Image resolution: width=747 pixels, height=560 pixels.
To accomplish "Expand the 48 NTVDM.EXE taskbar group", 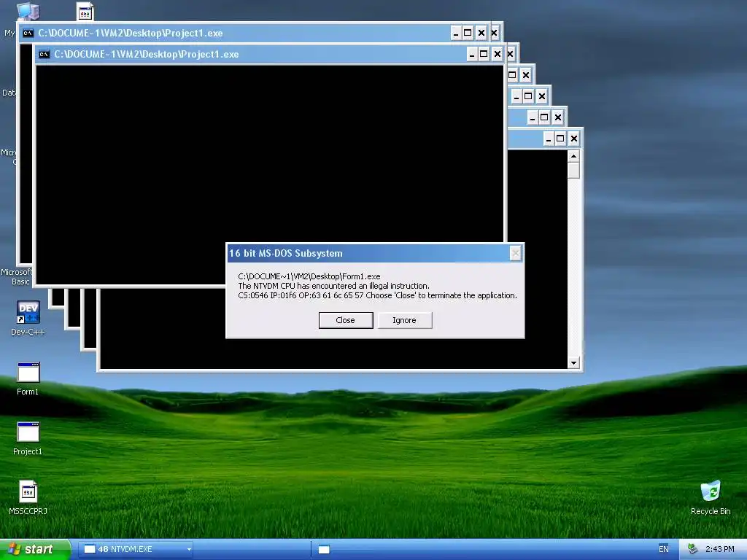I will [x=136, y=549].
